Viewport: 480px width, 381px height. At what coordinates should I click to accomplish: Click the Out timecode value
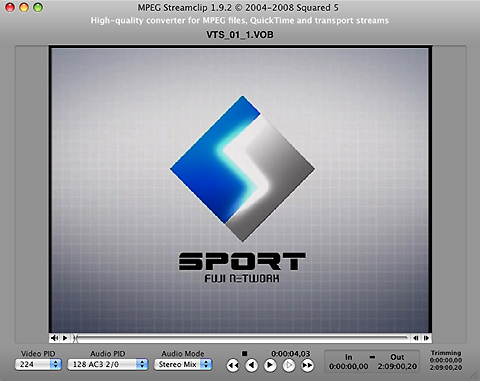pyautogui.click(x=397, y=366)
